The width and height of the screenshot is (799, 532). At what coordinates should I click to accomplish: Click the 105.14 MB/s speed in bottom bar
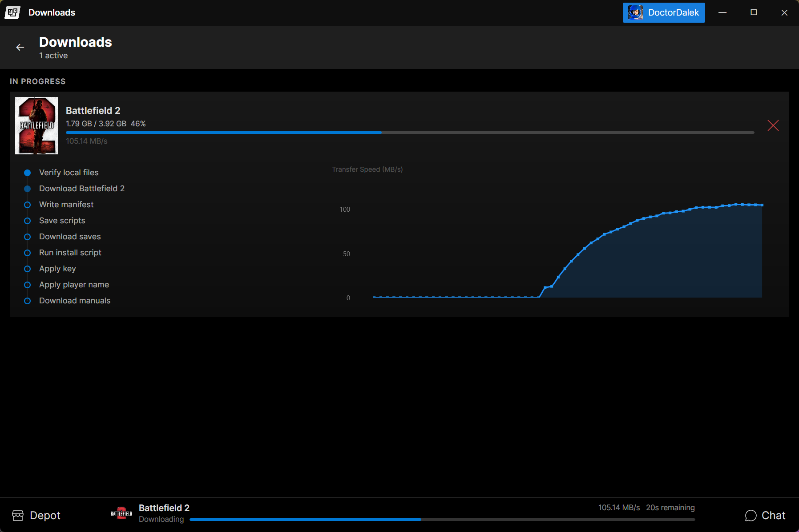click(619, 508)
